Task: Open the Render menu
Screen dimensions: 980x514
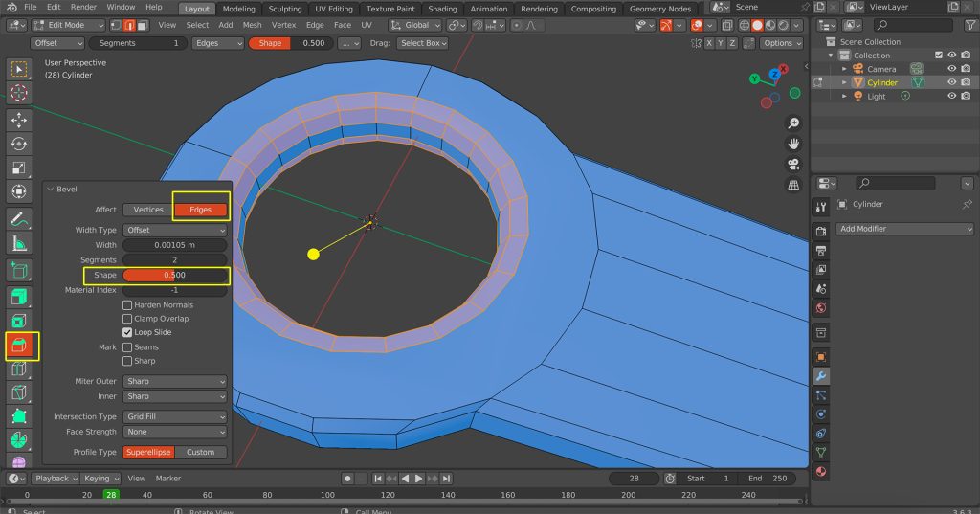Action: coord(83,7)
